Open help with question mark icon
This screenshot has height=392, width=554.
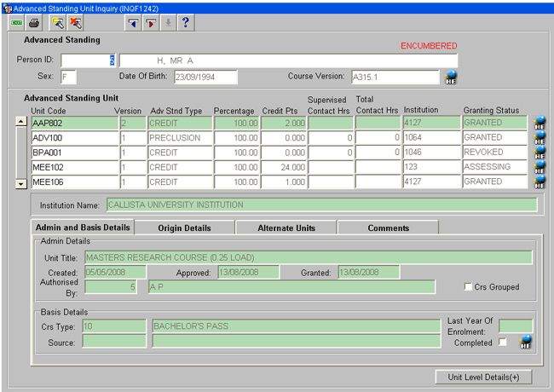186,22
